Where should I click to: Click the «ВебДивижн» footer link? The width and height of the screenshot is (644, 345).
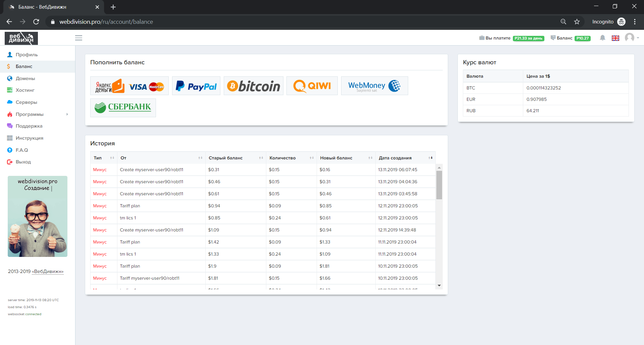tap(48, 271)
